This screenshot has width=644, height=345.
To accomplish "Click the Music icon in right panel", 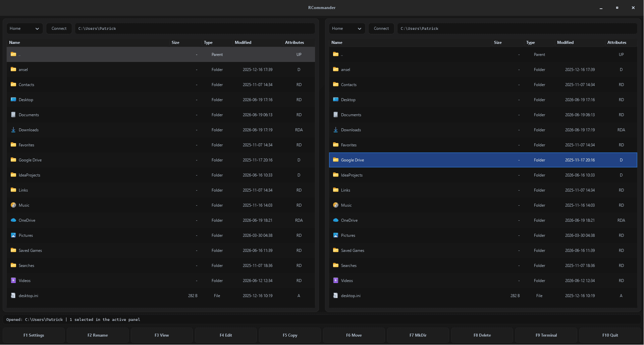I will [336, 205].
